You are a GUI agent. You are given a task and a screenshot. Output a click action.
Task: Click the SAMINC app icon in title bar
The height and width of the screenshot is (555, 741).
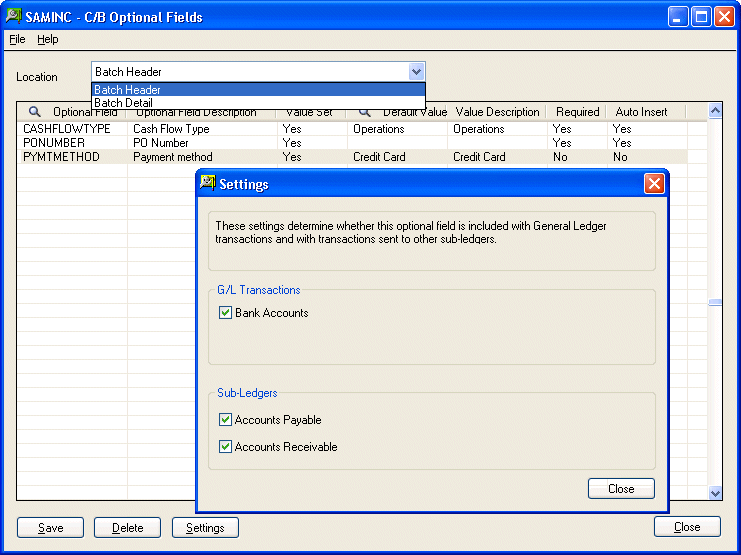click(14, 17)
